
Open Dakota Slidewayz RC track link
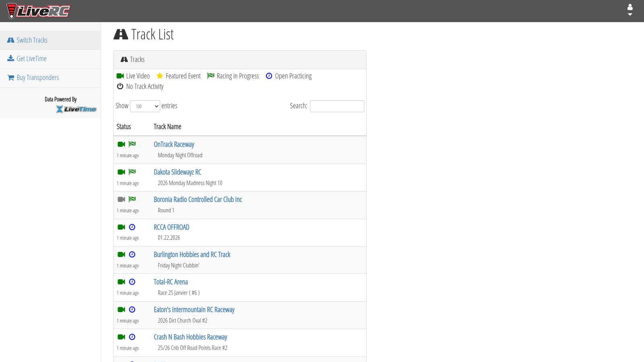(x=178, y=172)
